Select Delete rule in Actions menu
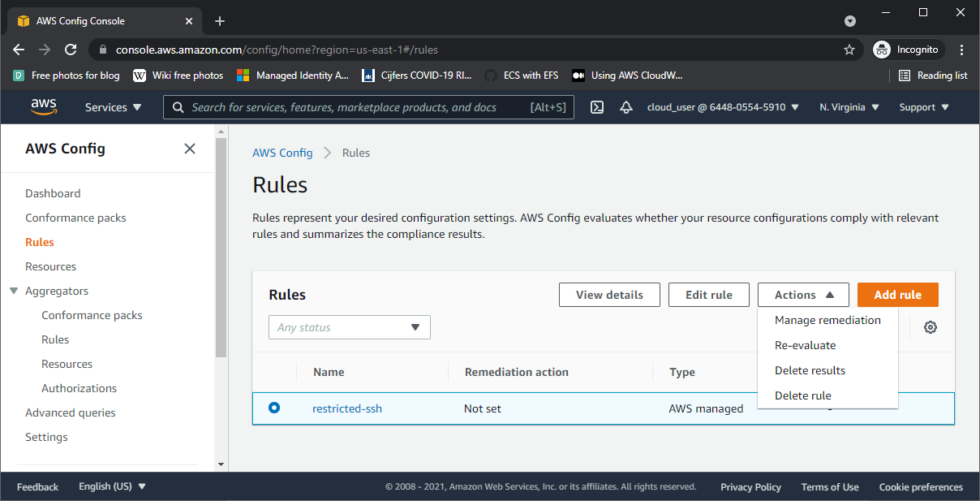 [x=802, y=395]
